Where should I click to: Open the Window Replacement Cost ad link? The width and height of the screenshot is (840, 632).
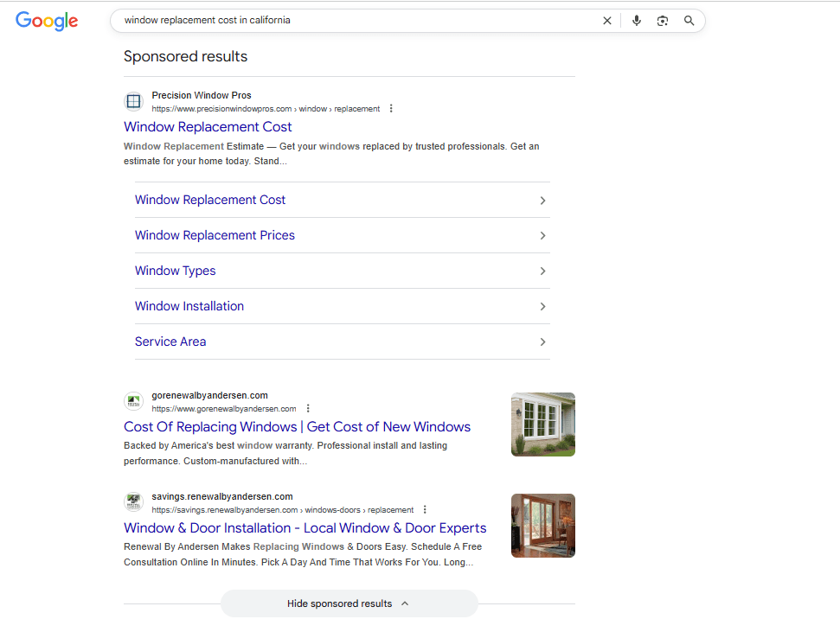(208, 126)
